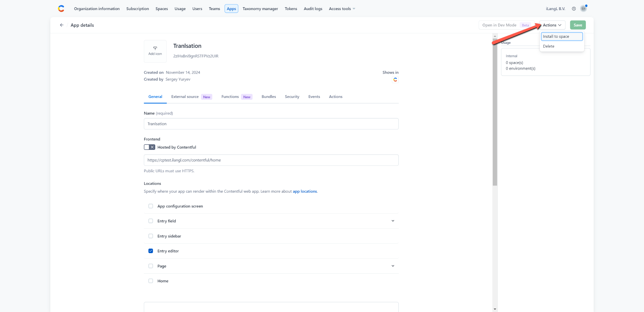
Task: Select Install to space menu option
Action: pos(562,37)
